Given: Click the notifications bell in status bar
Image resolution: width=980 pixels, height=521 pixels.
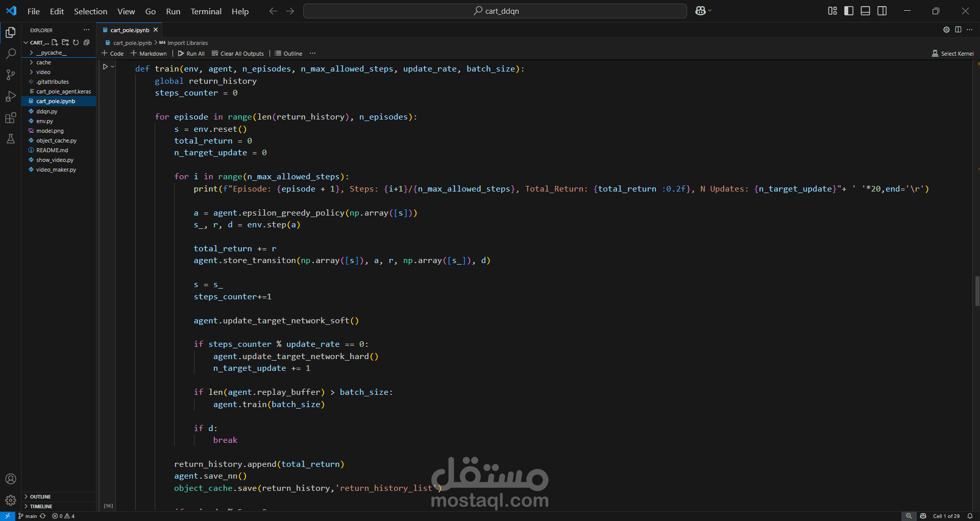Looking at the screenshot, I should (x=970, y=516).
